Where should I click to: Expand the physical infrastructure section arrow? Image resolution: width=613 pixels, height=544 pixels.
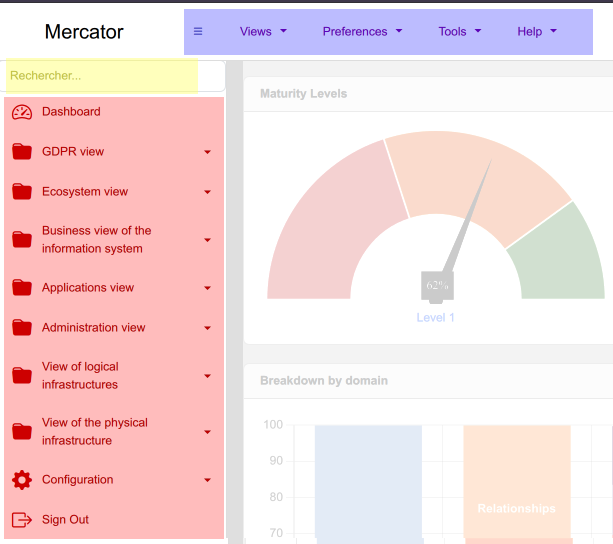[207, 432]
